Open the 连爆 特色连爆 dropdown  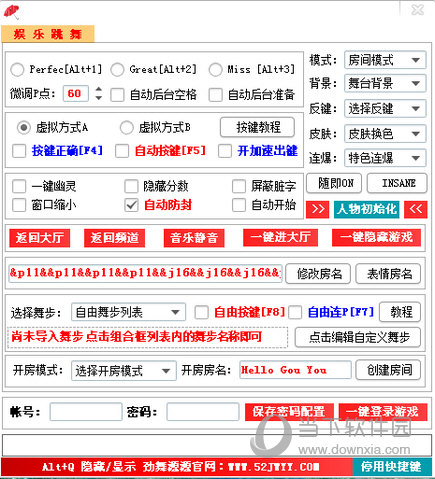point(385,158)
